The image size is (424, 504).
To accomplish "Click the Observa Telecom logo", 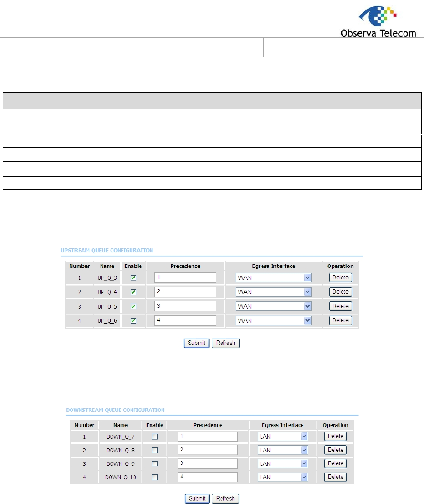I will point(378,21).
